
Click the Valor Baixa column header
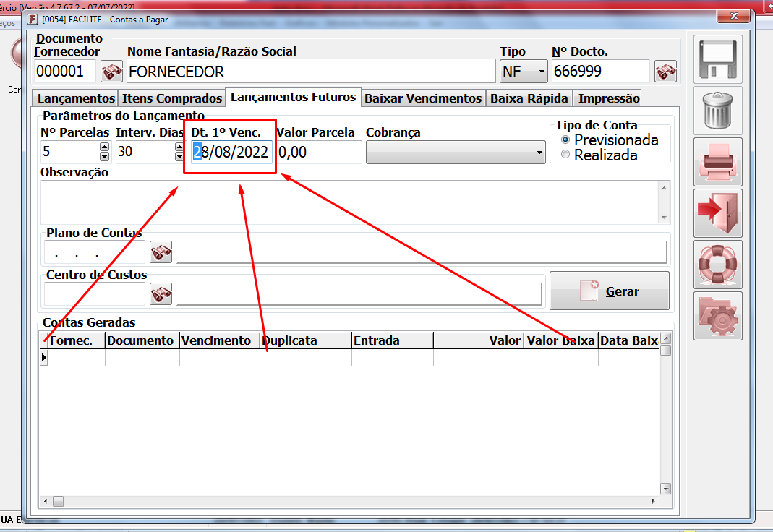[561, 340]
